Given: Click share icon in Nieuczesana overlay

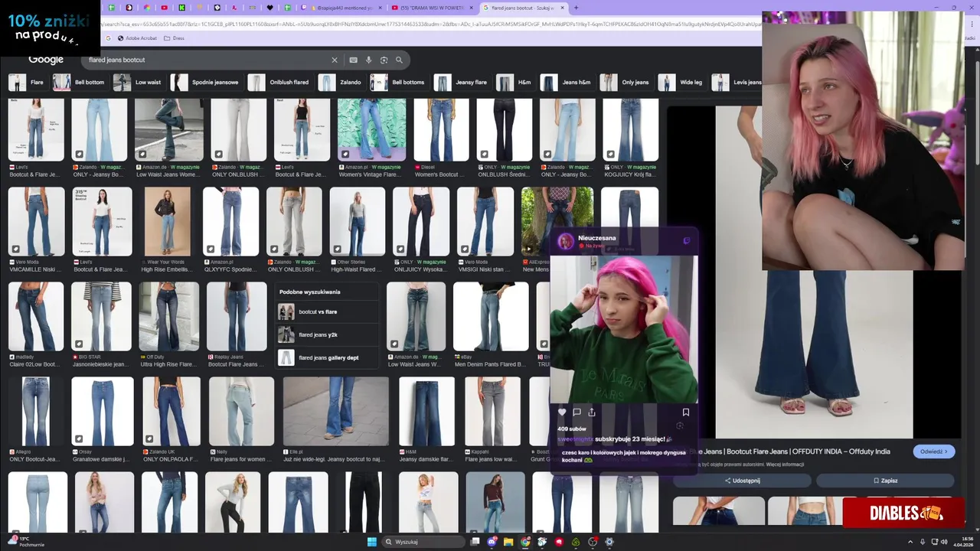Looking at the screenshot, I should [x=591, y=412].
